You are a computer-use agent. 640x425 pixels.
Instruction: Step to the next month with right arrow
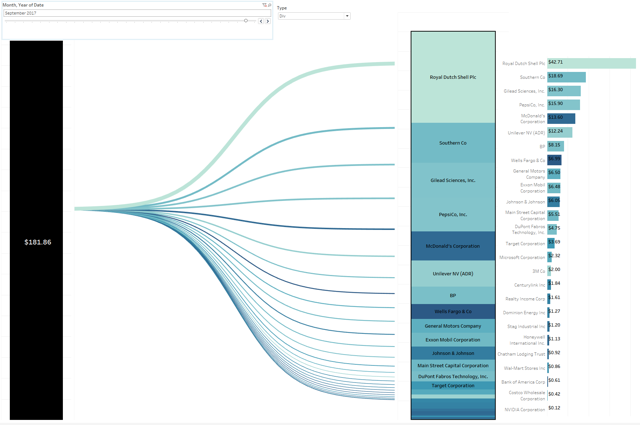268,21
